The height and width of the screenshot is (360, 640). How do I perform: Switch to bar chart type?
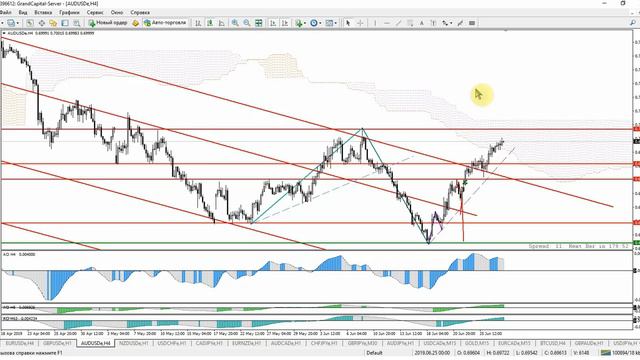[x=198, y=23]
